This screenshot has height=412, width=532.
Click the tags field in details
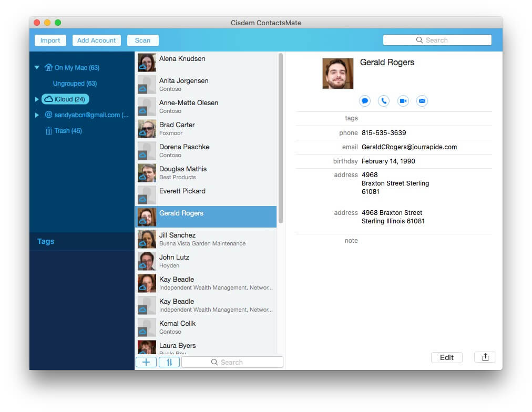[394, 118]
